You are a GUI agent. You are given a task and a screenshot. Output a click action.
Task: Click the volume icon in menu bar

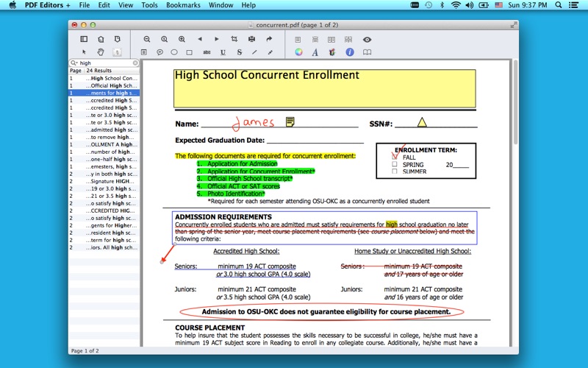coord(470,5)
